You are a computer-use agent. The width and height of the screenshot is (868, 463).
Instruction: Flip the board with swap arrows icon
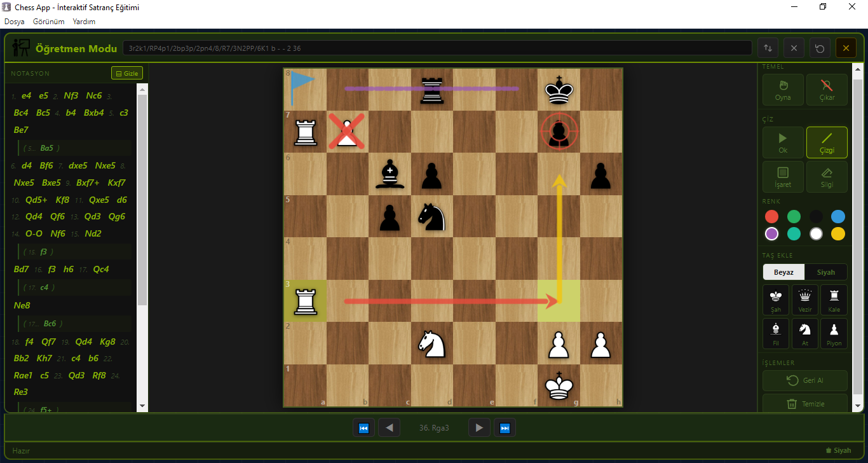(768, 48)
